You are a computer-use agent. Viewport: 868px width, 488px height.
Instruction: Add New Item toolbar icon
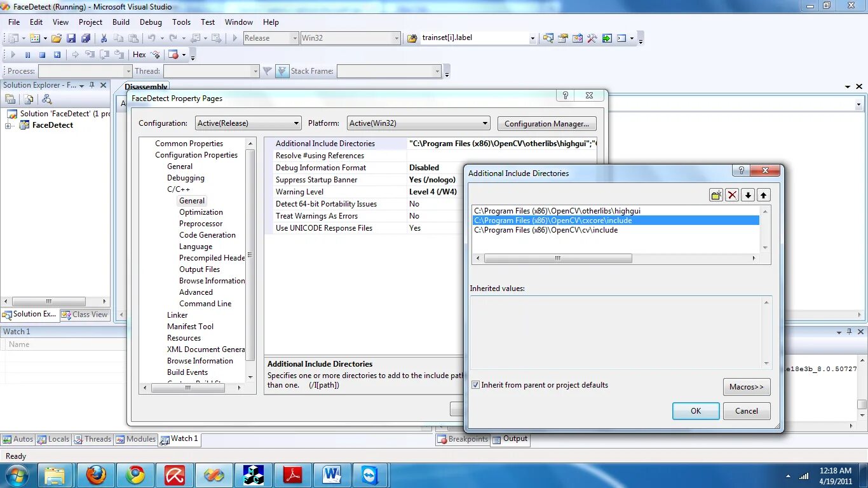[35, 38]
